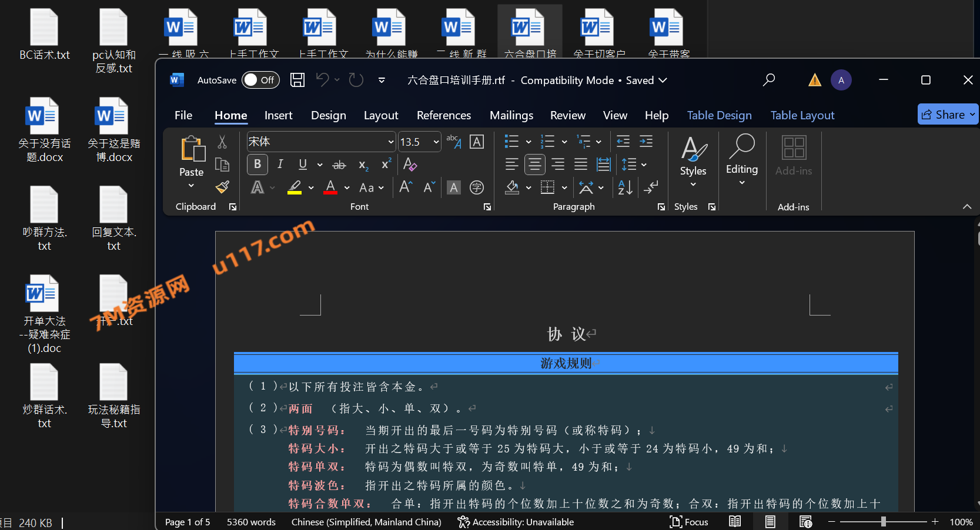Image resolution: width=980 pixels, height=530 pixels.
Task: Select the 回复文本.txt desktop file
Action: [x=113, y=219]
